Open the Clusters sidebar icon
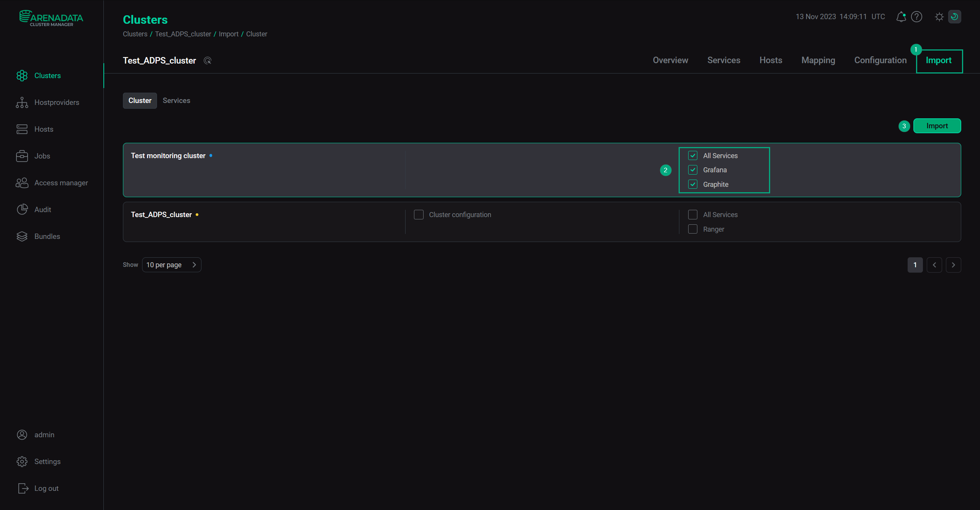The height and width of the screenshot is (510, 980). click(22, 75)
